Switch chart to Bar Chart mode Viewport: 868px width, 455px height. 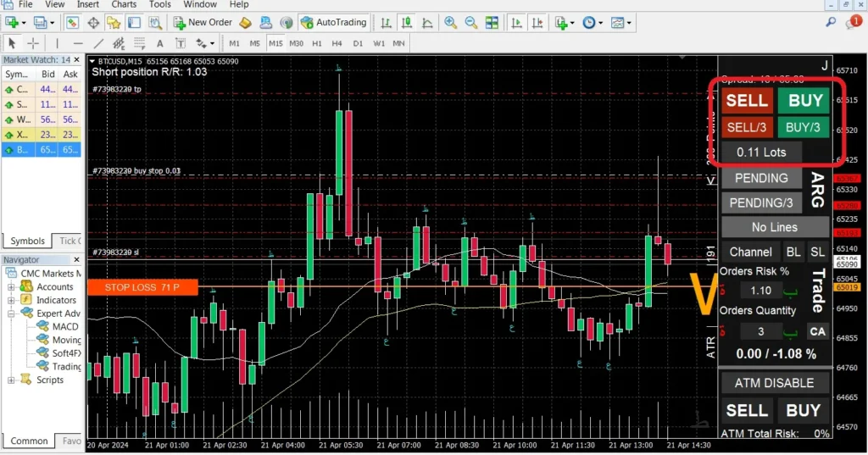tap(386, 23)
